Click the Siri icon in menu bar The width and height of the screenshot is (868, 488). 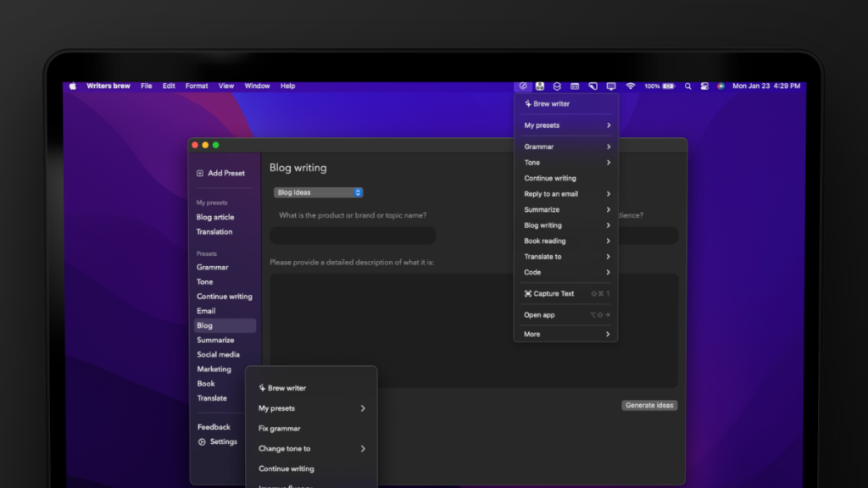coord(721,86)
